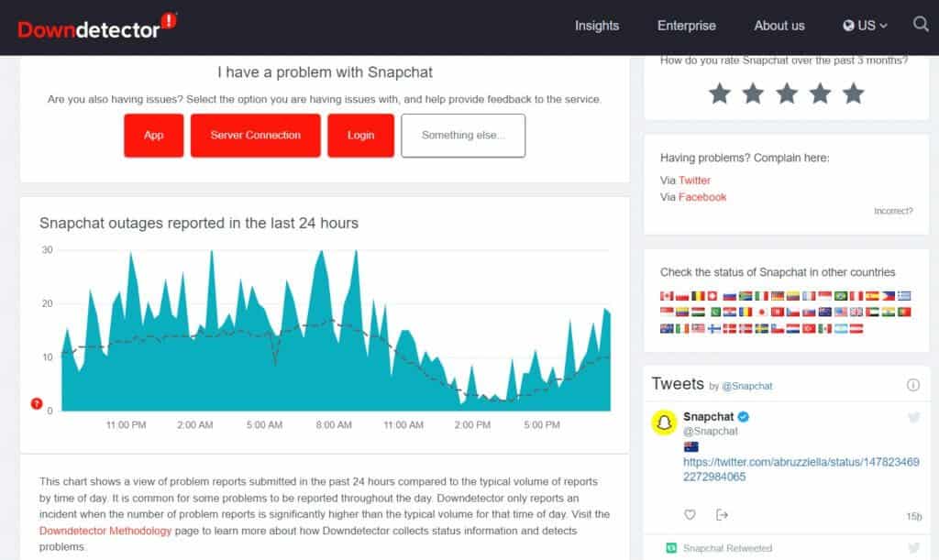
Task: Click the Snapchat Retweeted label
Action: click(727, 548)
